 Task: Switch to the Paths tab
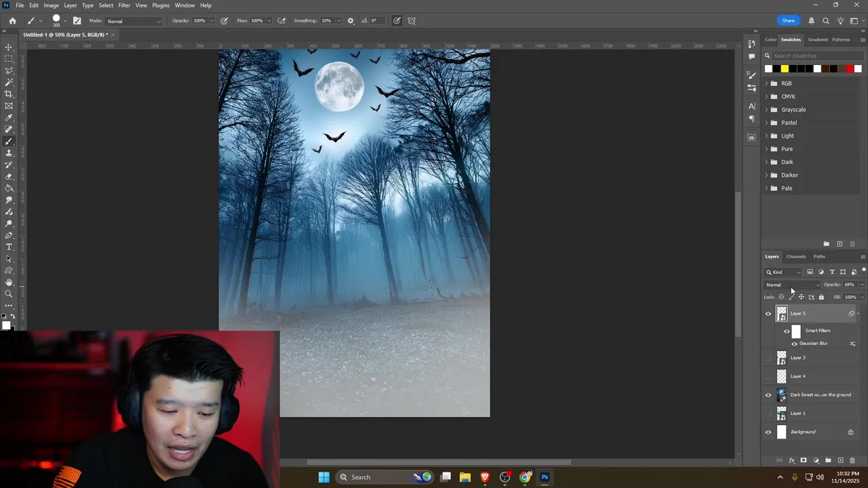point(819,256)
